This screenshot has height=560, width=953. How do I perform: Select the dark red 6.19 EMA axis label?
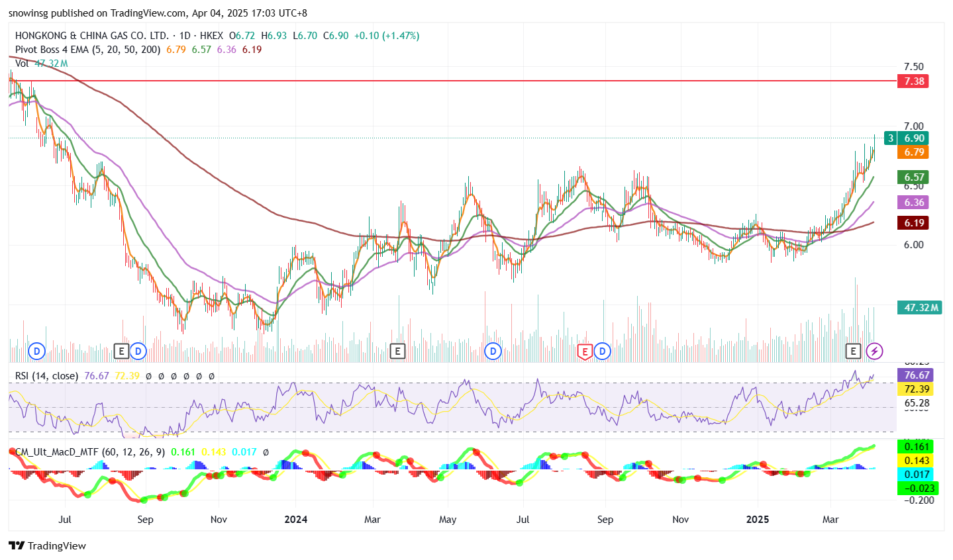tap(913, 223)
